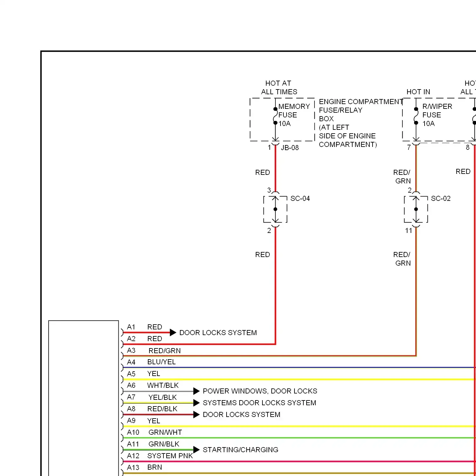The image size is (476, 476).
Task: Click RED/GRN wire label above SC-02
Action: (x=402, y=177)
